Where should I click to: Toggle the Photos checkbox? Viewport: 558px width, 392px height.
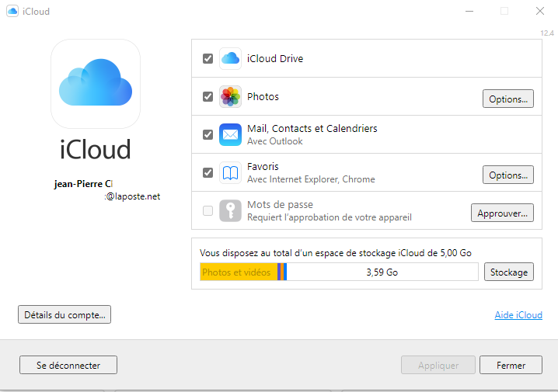(208, 97)
